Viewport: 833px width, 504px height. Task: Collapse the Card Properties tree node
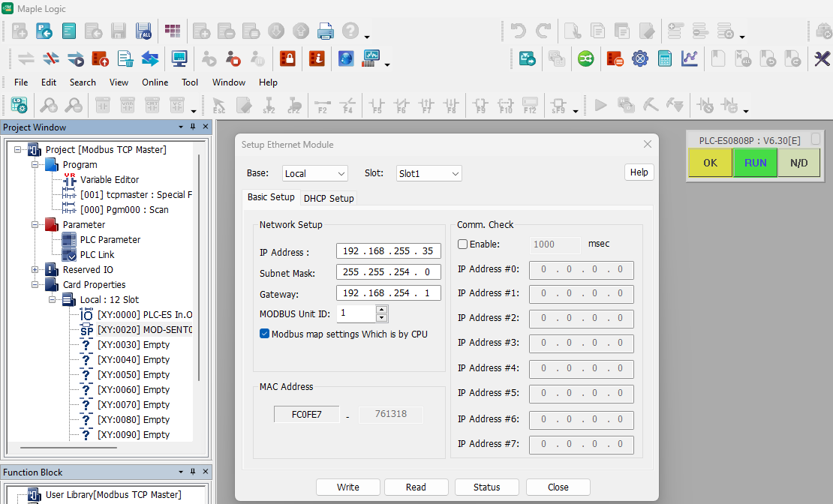(35, 285)
